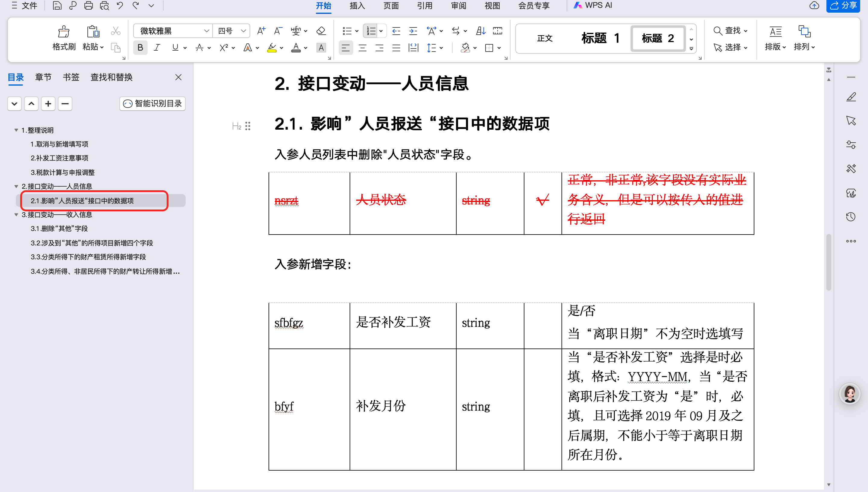This screenshot has height=492, width=868.
Task: Click the save icon in top toolbar
Action: [57, 6]
